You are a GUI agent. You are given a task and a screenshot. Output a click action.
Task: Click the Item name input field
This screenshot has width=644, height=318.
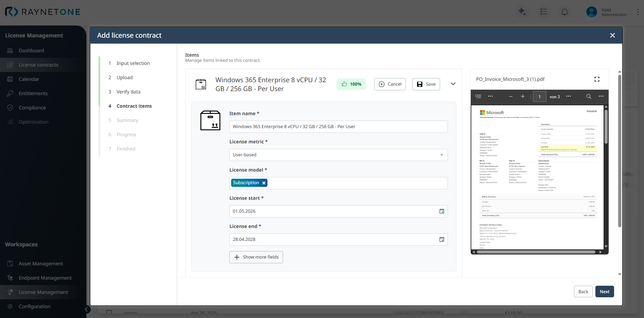[338, 127]
